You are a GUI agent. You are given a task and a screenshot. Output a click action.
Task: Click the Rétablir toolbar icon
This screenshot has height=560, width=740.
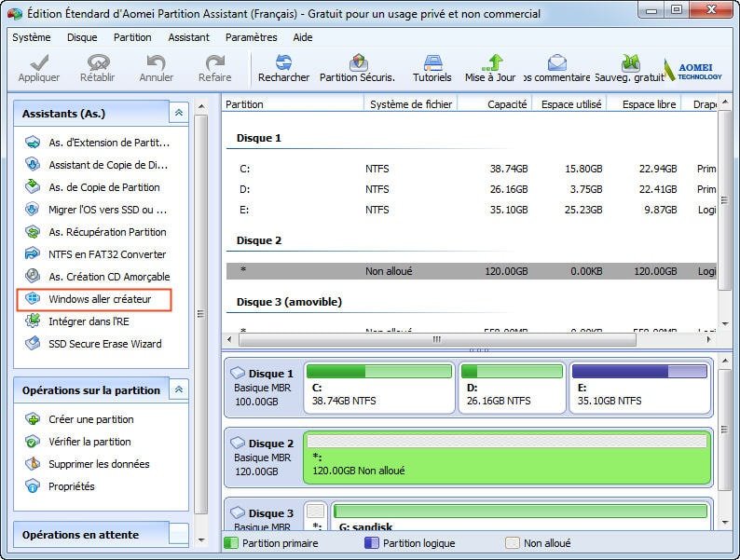(x=98, y=61)
